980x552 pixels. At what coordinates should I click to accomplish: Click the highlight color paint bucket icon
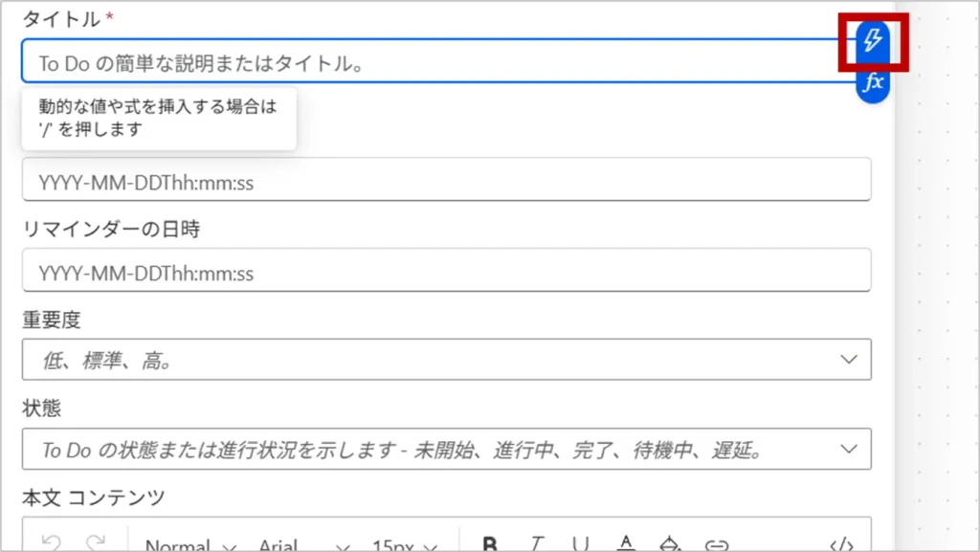[671, 544]
